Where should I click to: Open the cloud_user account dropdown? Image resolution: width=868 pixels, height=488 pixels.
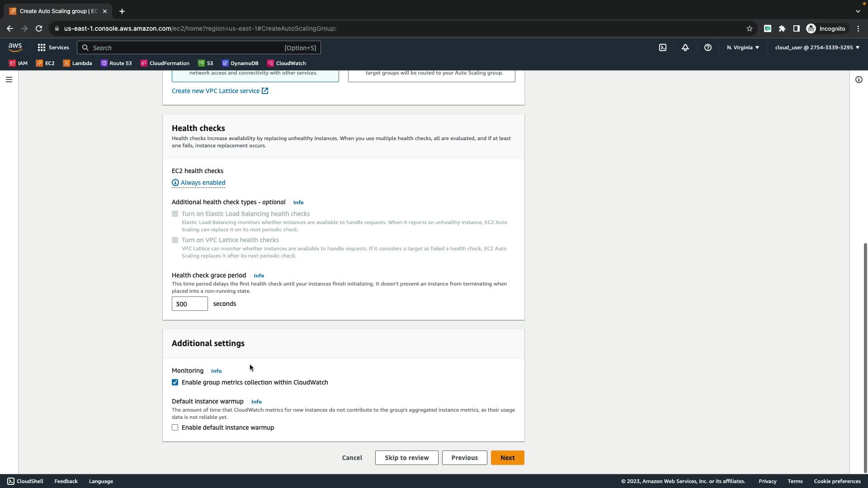[x=817, y=47]
